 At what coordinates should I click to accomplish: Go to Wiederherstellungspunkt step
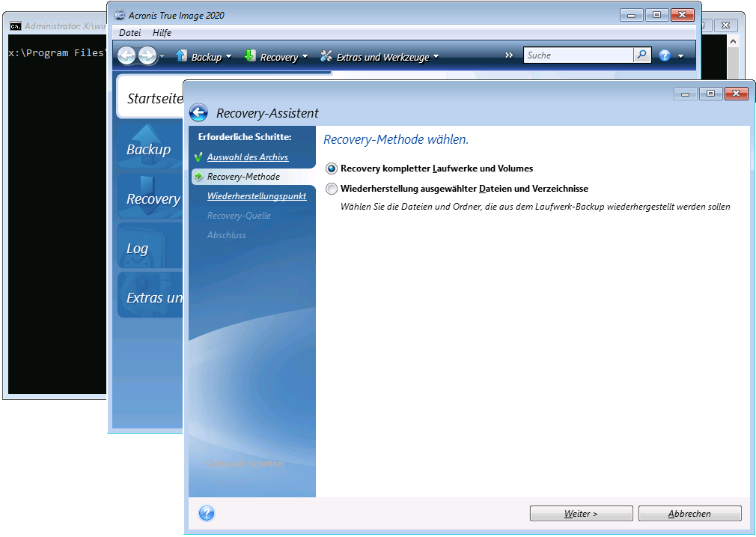(x=257, y=196)
